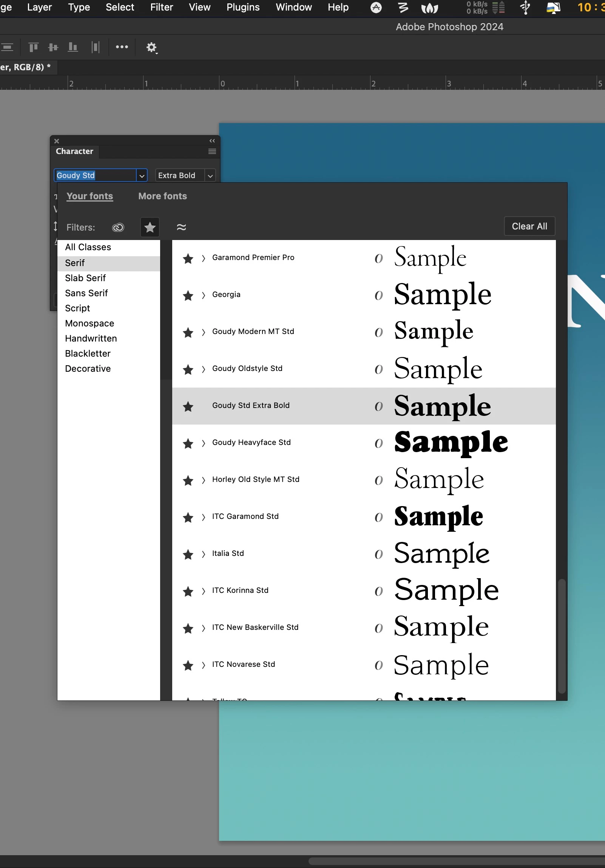The width and height of the screenshot is (605, 868).
Task: Expand Goudy Modern MT Std family
Action: tap(204, 332)
